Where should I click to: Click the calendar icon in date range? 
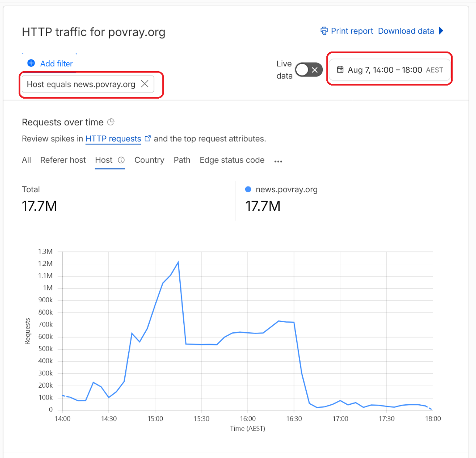tap(340, 70)
